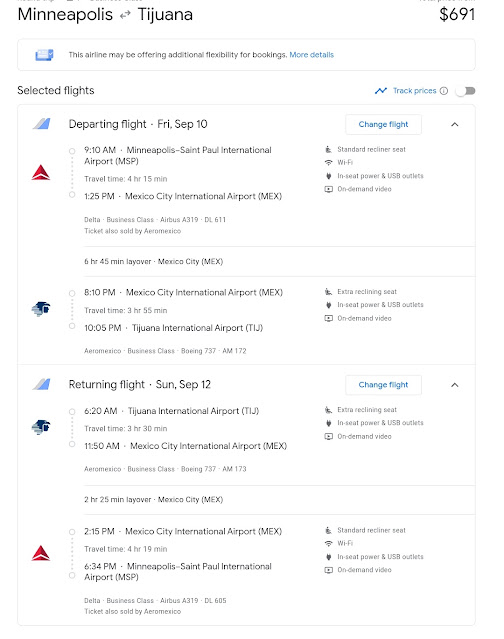Screen dimensions: 504x639
Task: Click On-demand video icon for AM 172
Action: pos(328,318)
